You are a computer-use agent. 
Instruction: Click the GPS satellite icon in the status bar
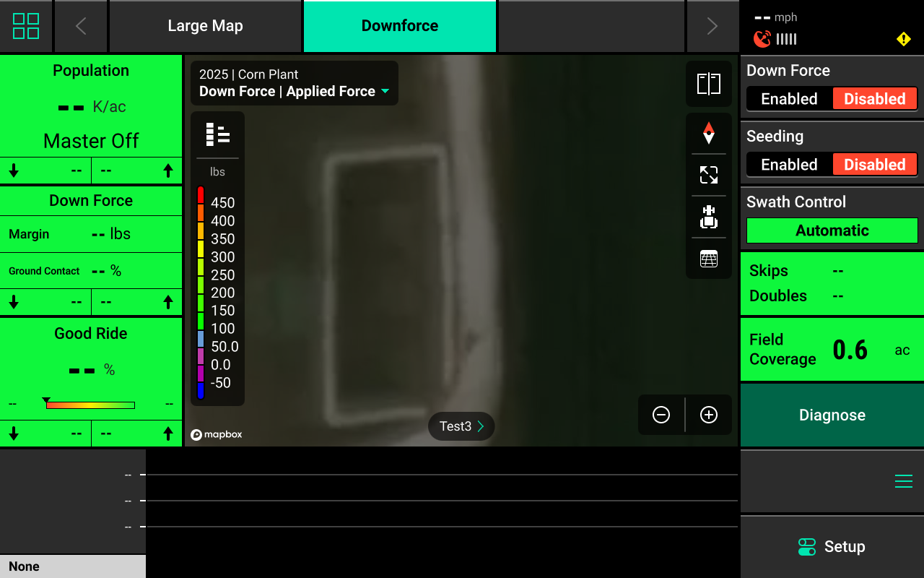tap(761, 39)
